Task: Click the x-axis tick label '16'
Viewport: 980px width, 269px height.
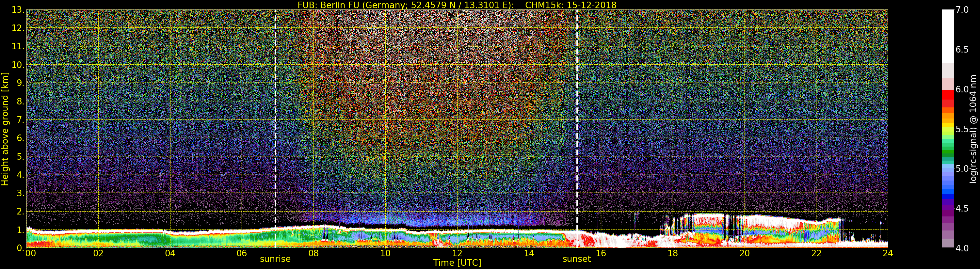Action: 601,253
